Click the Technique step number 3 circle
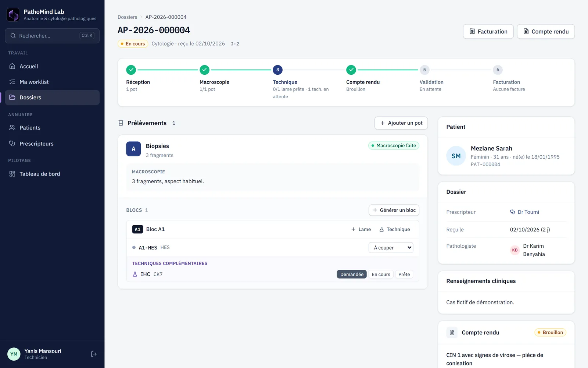588x368 pixels. coord(278,70)
